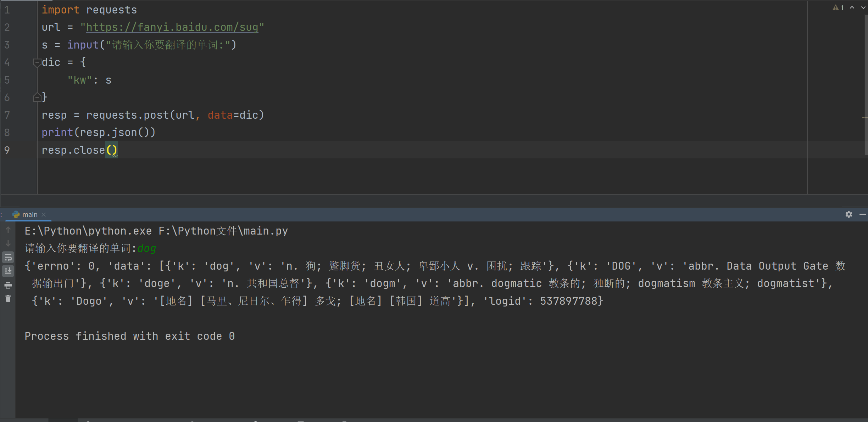Place cursor at resp.close parentheses

[x=112, y=150]
